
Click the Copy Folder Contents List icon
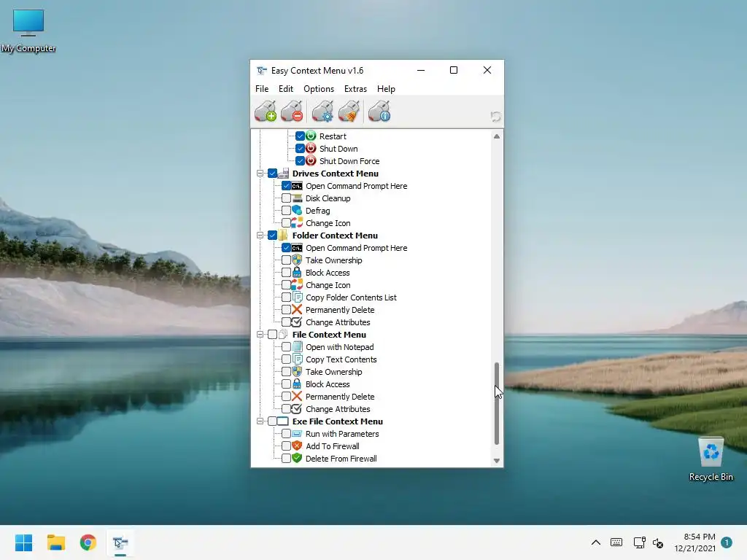(x=298, y=297)
